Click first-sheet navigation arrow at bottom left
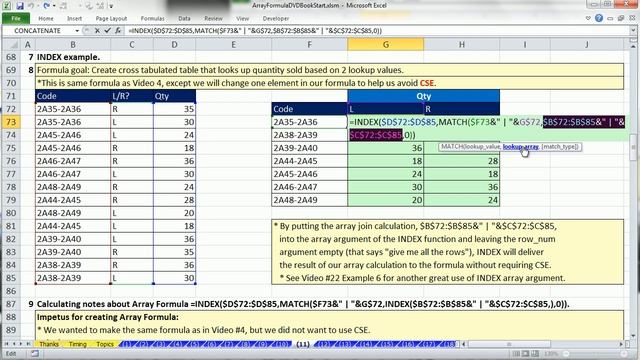This screenshot has width=640, height=360. tap(6, 344)
